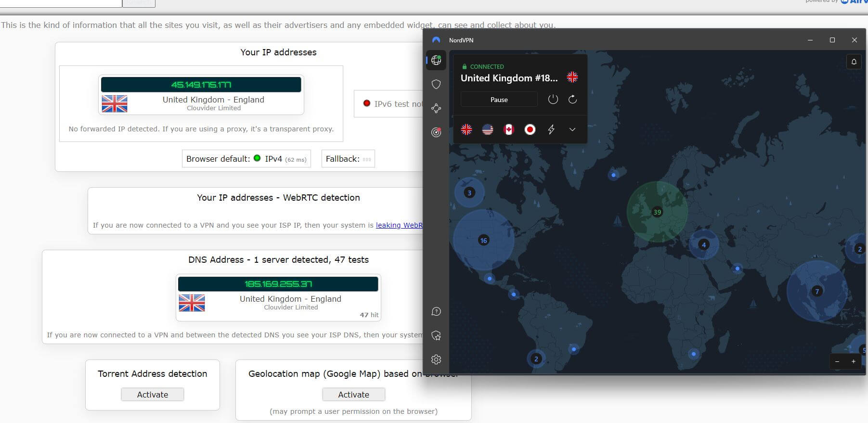The height and width of the screenshot is (423, 868).
Task: Select the South America cluster marked 2
Action: point(536,359)
